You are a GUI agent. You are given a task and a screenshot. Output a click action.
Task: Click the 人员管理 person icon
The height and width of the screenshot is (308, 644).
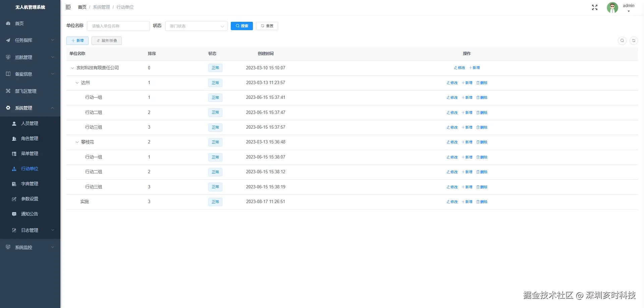[x=14, y=124]
